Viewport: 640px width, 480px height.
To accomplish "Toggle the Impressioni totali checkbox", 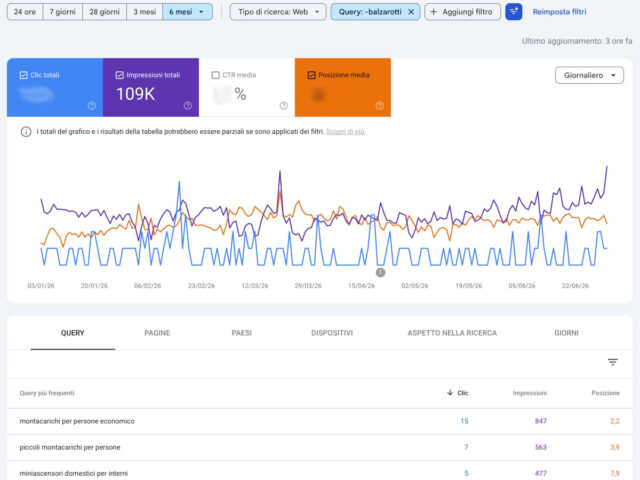I will 119,75.
